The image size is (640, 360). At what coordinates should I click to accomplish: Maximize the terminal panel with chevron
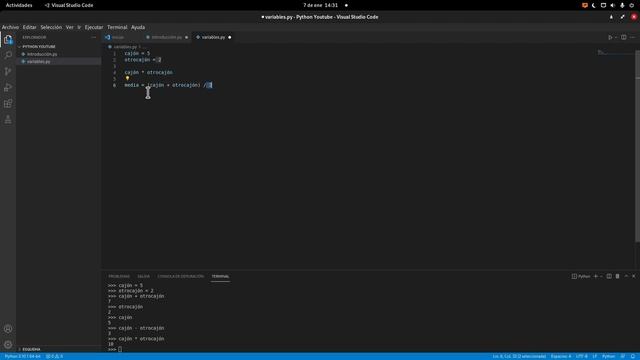tap(626, 276)
